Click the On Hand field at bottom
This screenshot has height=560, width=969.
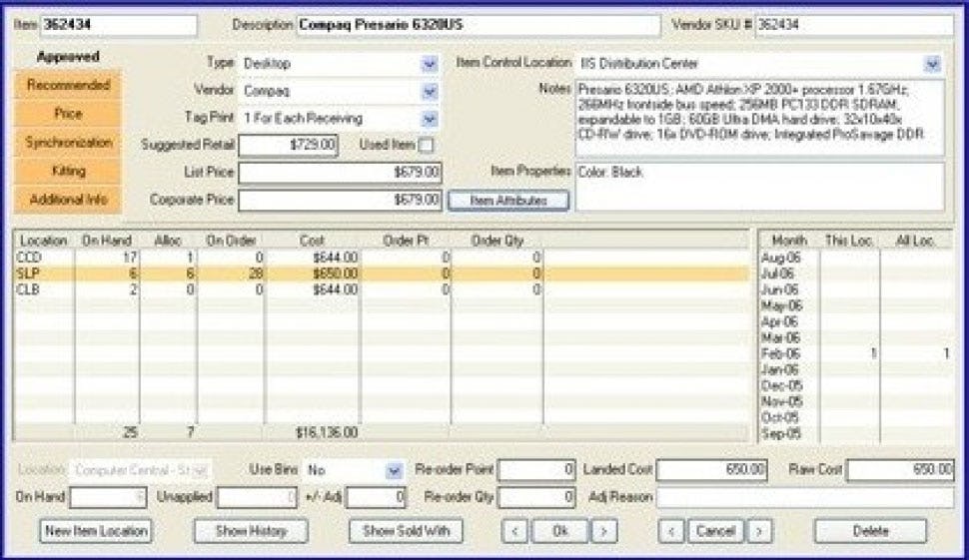pyautogui.click(x=108, y=498)
